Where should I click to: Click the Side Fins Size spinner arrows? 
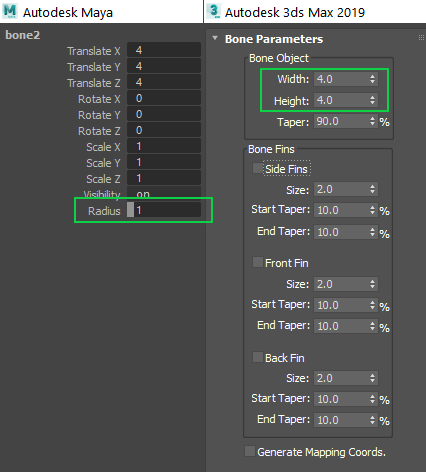pyautogui.click(x=372, y=190)
